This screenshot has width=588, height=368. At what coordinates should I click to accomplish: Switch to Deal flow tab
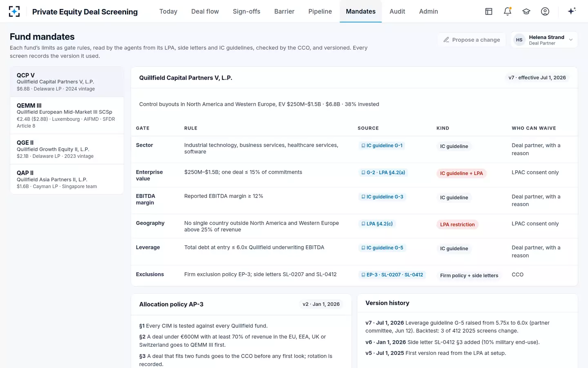coord(205,11)
